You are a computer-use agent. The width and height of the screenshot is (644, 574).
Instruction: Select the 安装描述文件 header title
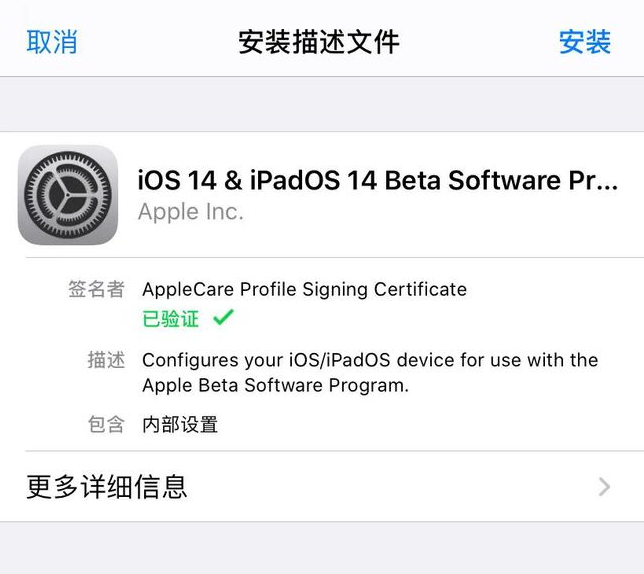click(319, 42)
